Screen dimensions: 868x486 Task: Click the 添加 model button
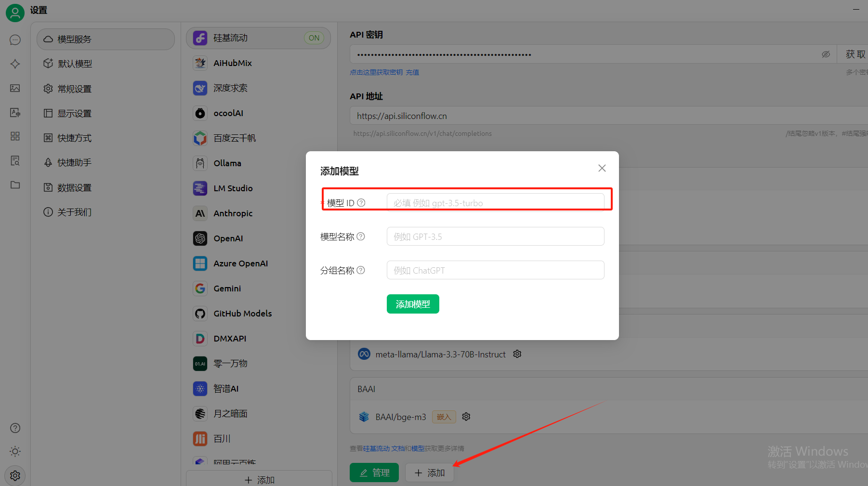[430, 473]
